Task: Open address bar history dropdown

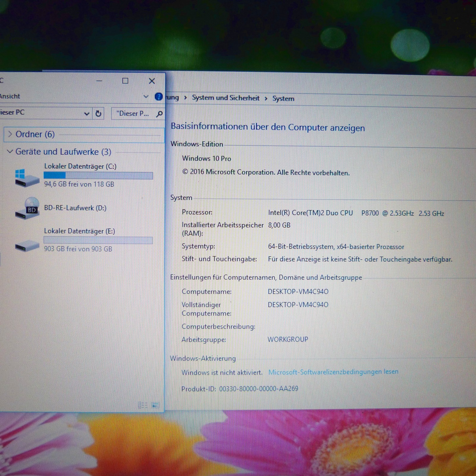Action: [x=87, y=113]
